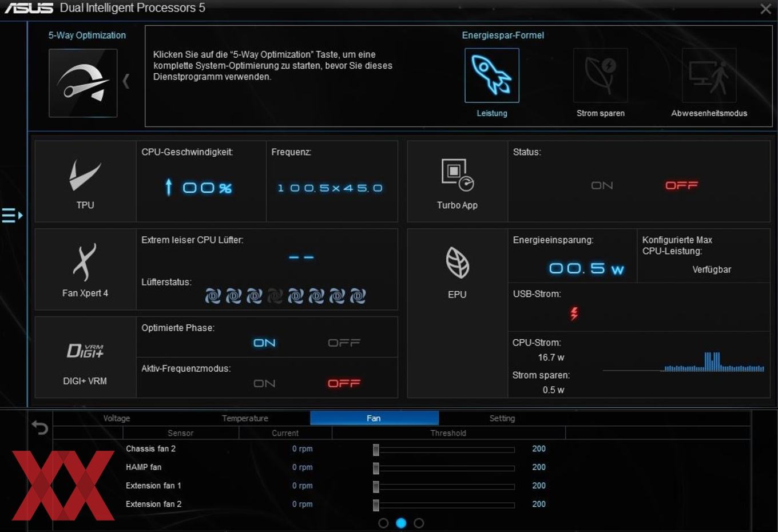Click the first fan status icon
The width and height of the screenshot is (778, 532).
(213, 296)
